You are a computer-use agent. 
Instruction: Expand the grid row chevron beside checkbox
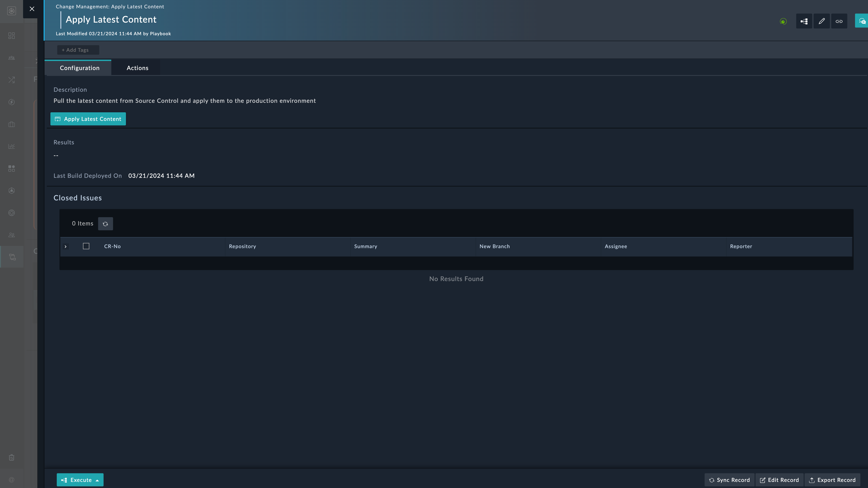click(x=66, y=246)
